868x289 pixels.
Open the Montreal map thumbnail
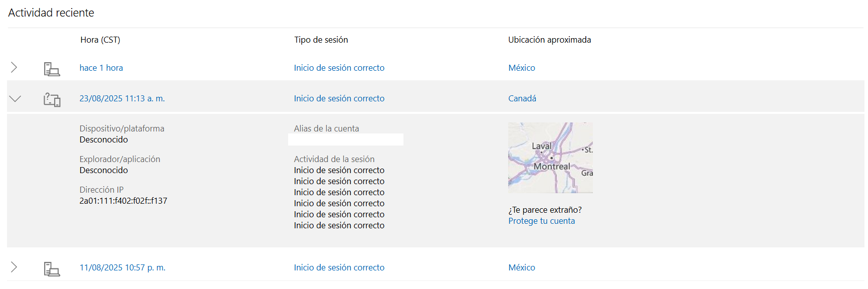click(550, 158)
